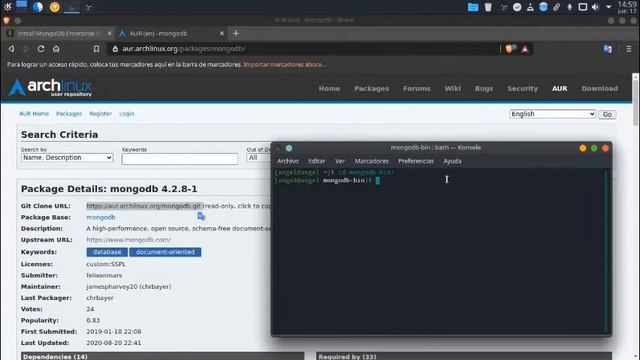Image resolution: width=640 pixels, height=360 pixels.
Task: Click the document-oriented keyword tag
Action: click(x=165, y=252)
